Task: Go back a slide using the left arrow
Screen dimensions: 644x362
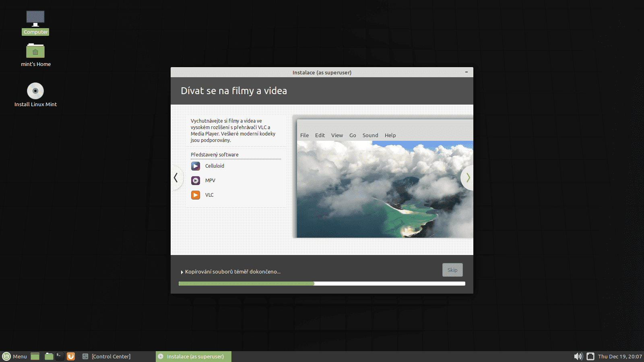Action: [x=176, y=177]
